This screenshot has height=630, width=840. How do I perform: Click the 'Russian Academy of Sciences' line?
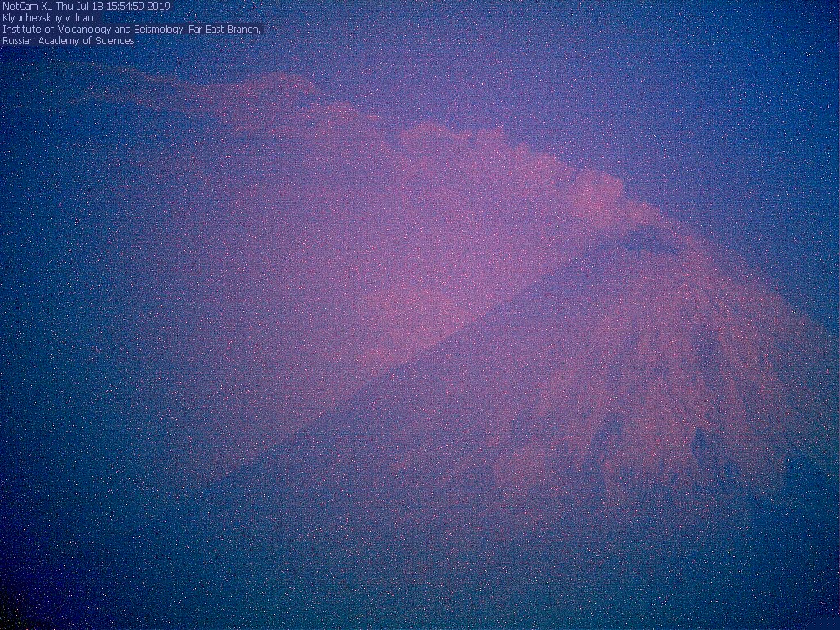point(68,41)
